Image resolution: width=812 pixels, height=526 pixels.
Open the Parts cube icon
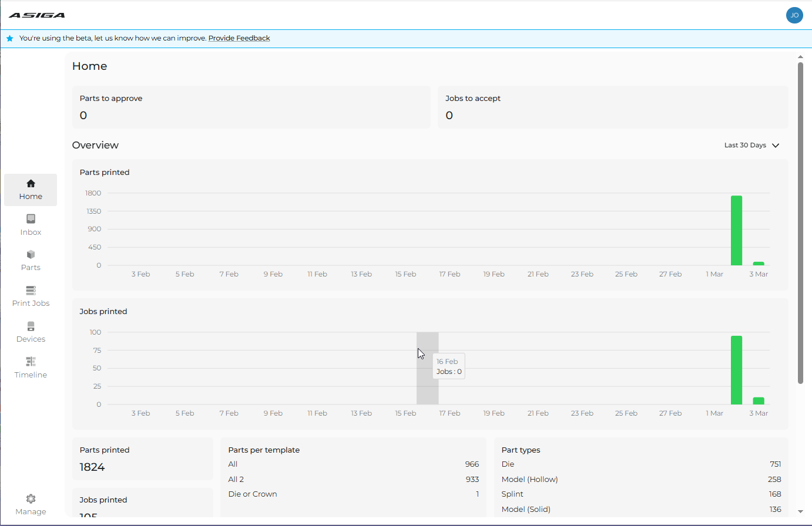pos(31,254)
